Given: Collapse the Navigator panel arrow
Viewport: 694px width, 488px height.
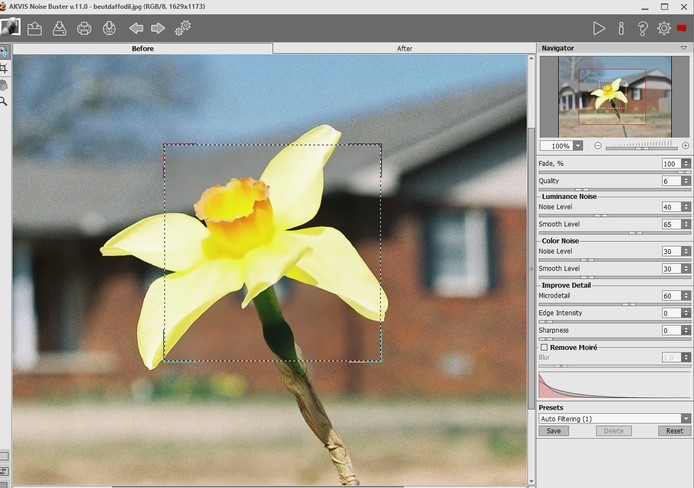Looking at the screenshot, I should pos(684,48).
